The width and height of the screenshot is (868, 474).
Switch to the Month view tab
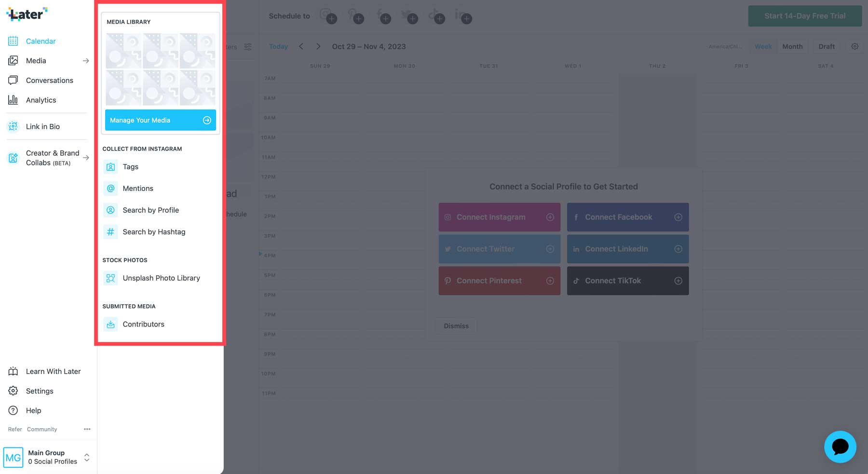pos(792,47)
